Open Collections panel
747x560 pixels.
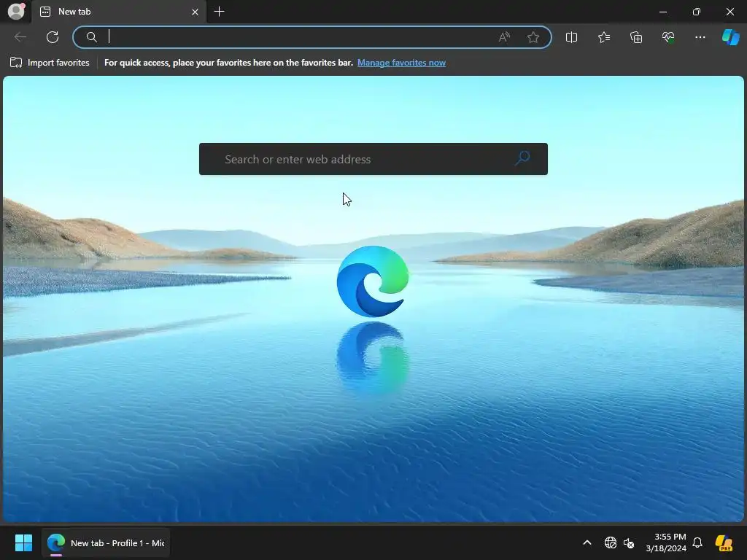click(636, 37)
